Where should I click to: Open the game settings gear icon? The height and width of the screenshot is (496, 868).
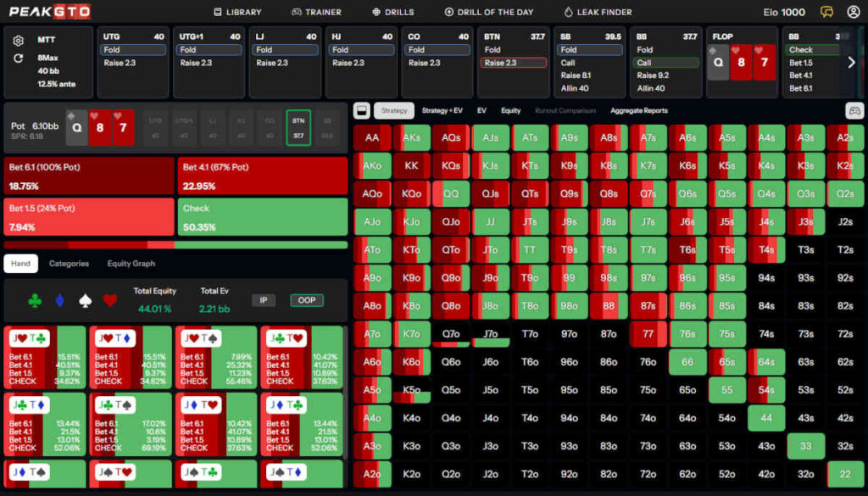click(x=19, y=41)
